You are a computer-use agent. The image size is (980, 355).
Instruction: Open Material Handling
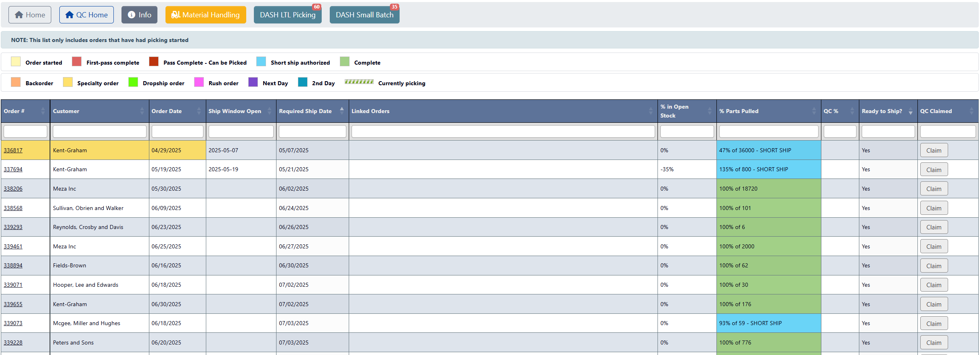click(205, 15)
